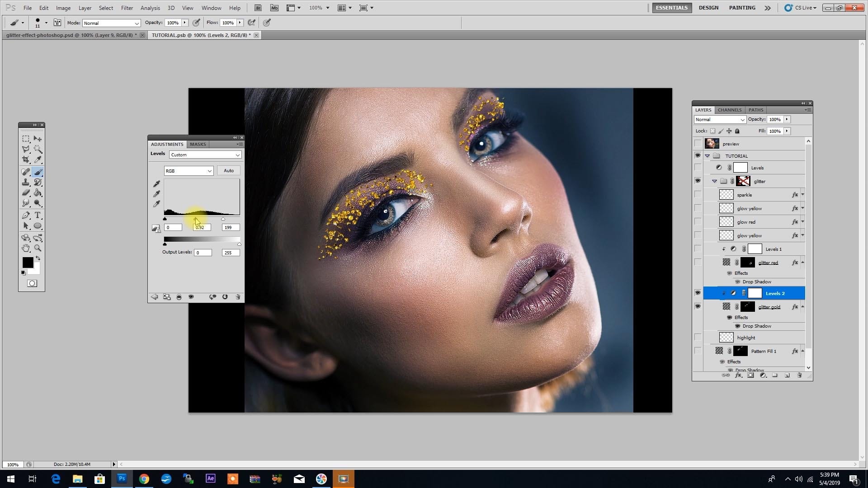Hide the TUTORIAL group layer
Screen dimensions: 868x488
698,155
